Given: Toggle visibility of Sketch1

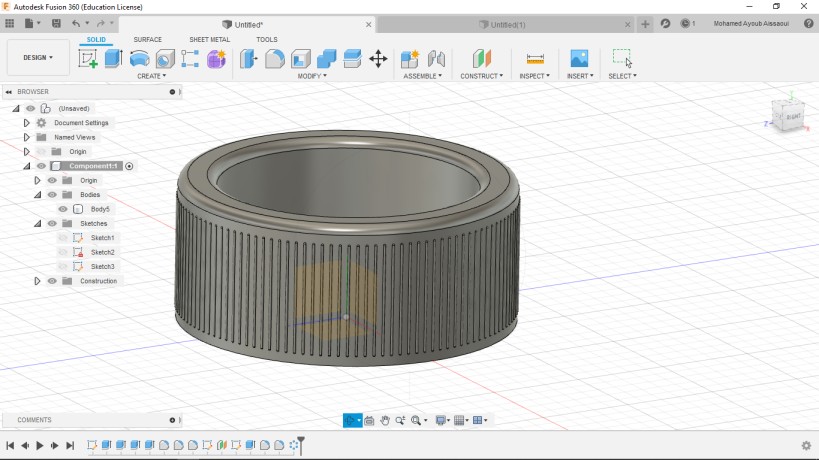Looking at the screenshot, I should coord(63,238).
